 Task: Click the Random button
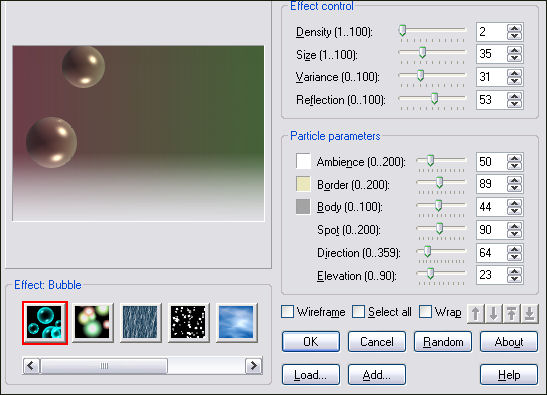(x=443, y=342)
